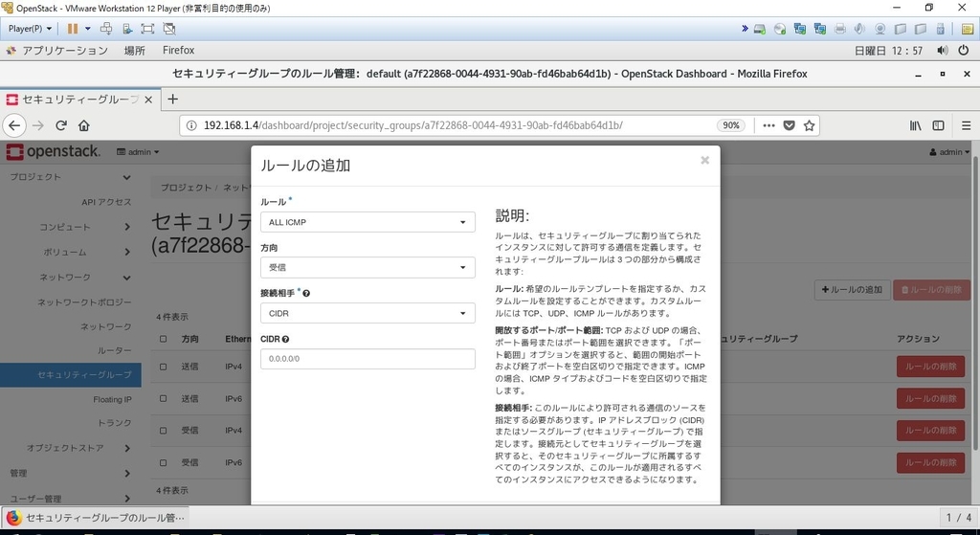Screen dimensions: 980x535
Task: Click the ルールの追加 button on page
Action: [852, 289]
